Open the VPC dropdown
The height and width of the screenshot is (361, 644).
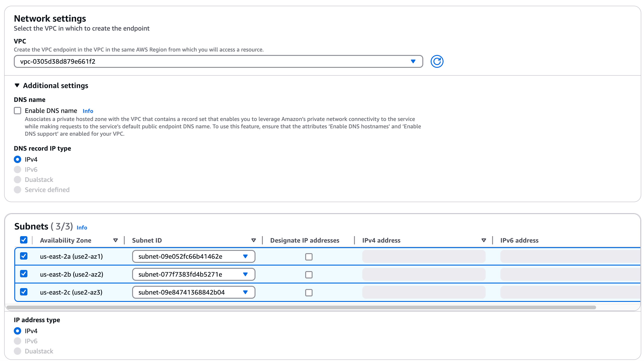pos(413,61)
